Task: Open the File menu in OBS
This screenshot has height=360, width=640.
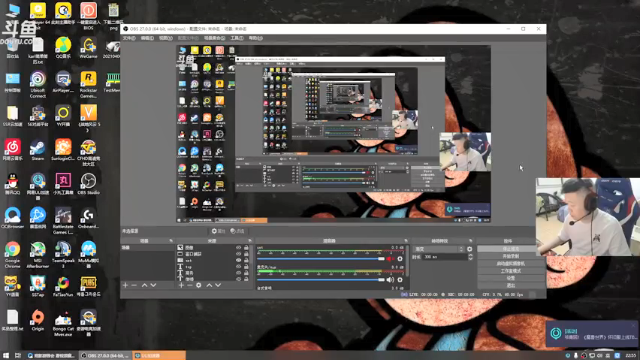Action: [x=129, y=38]
